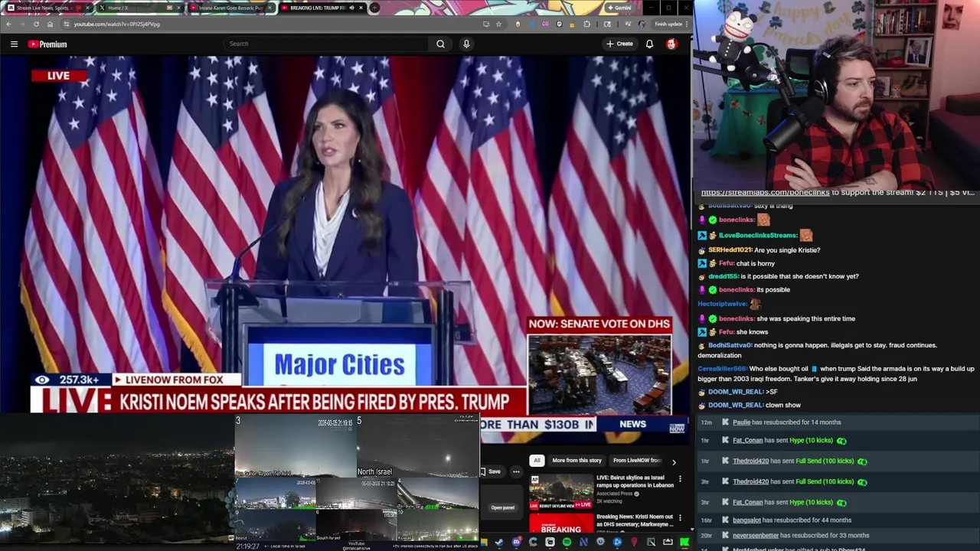The image size is (980, 551).
Task: Click the North Israel camera feed
Action: coord(417,447)
